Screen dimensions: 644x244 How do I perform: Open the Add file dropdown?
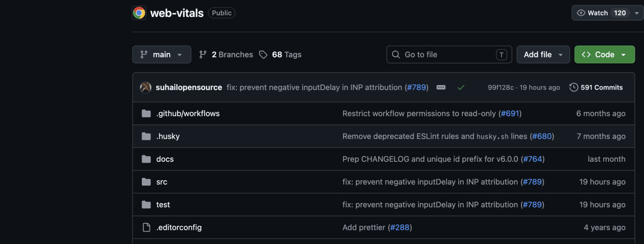543,54
